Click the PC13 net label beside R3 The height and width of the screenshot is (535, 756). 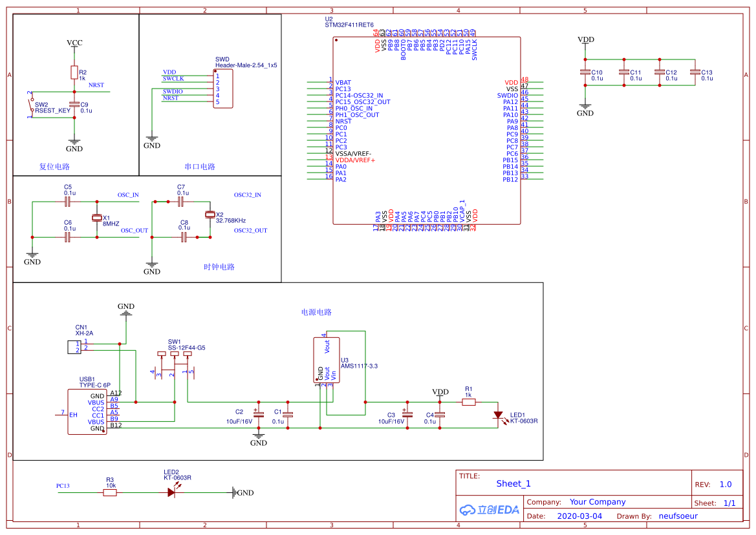63,486
